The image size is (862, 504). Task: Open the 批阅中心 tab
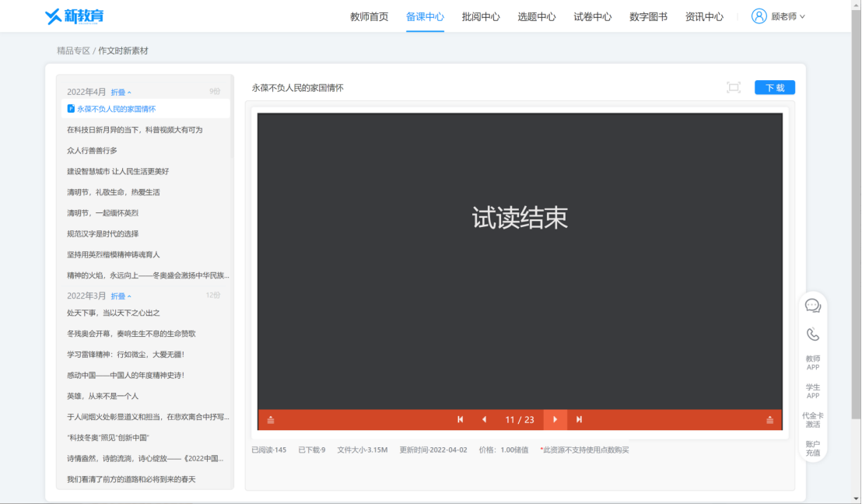(x=481, y=17)
